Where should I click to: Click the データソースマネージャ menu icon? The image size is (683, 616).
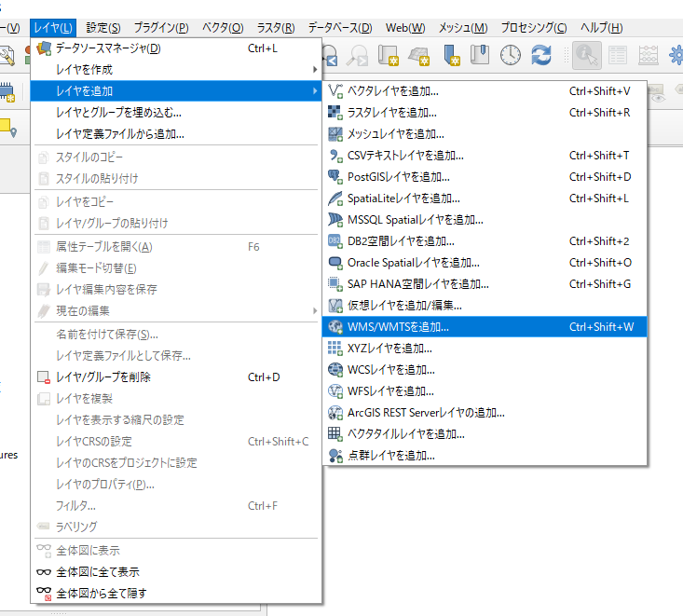pos(44,48)
